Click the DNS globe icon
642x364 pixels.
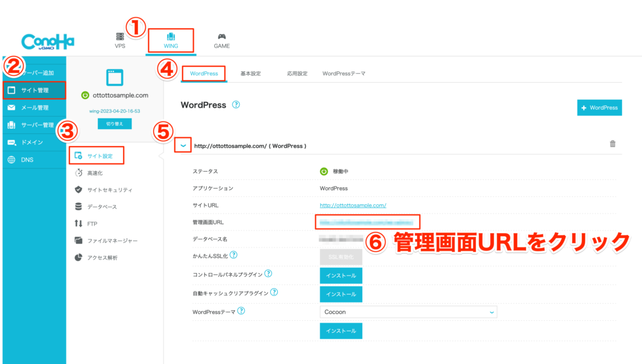[x=11, y=160]
